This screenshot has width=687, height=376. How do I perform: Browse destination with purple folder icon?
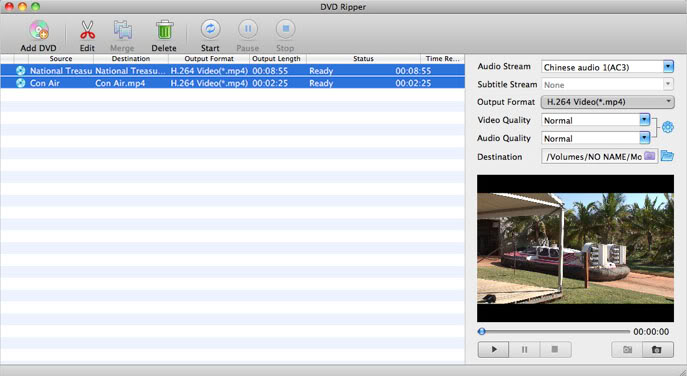[x=649, y=156]
